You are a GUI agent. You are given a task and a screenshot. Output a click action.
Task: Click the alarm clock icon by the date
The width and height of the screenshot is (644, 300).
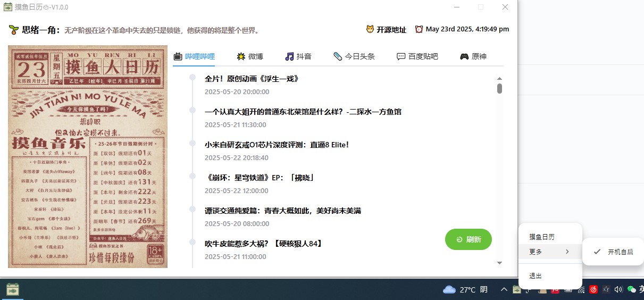coord(419,29)
